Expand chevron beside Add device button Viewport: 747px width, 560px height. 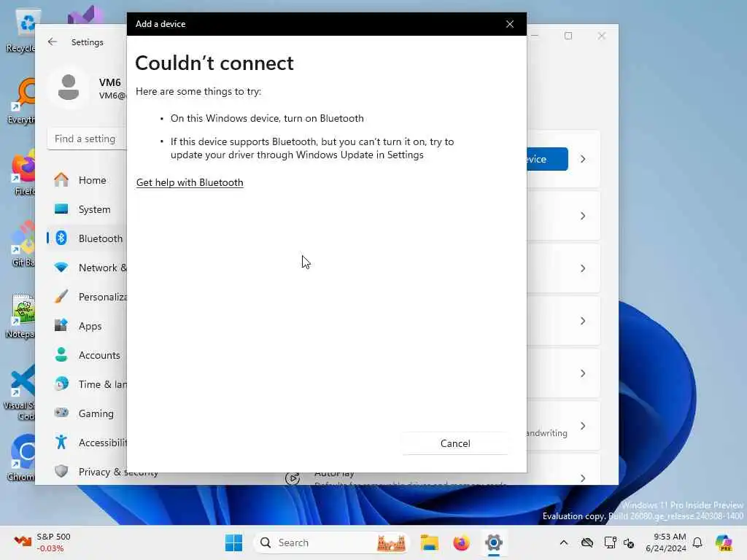pos(583,159)
